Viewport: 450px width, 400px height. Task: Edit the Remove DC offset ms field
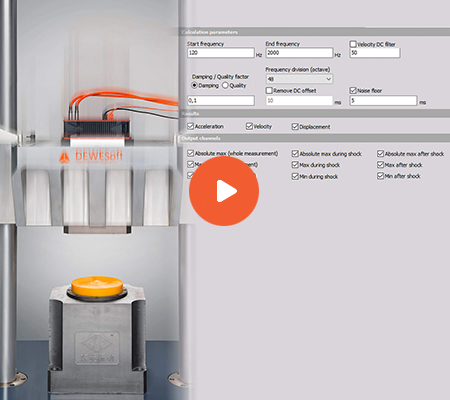coord(299,100)
